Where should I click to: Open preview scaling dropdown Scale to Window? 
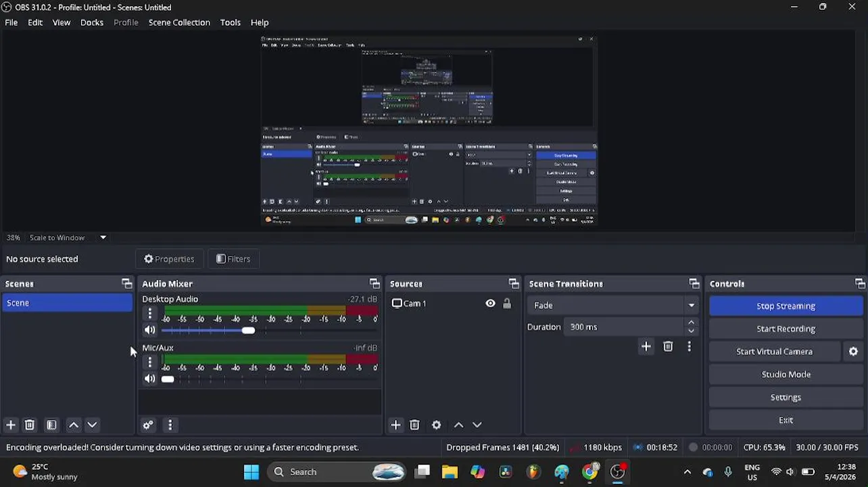point(68,237)
